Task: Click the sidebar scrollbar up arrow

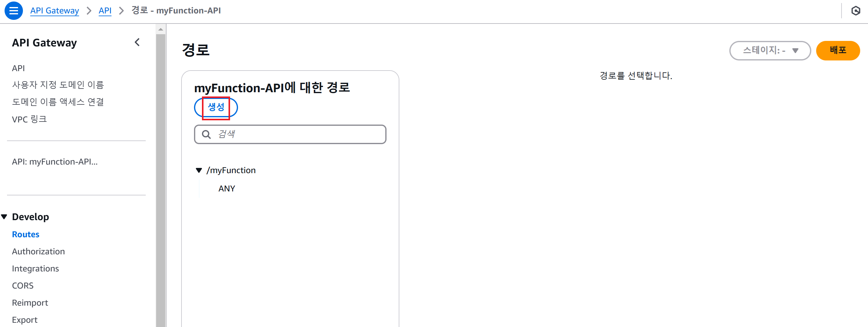Action: pyautogui.click(x=161, y=29)
